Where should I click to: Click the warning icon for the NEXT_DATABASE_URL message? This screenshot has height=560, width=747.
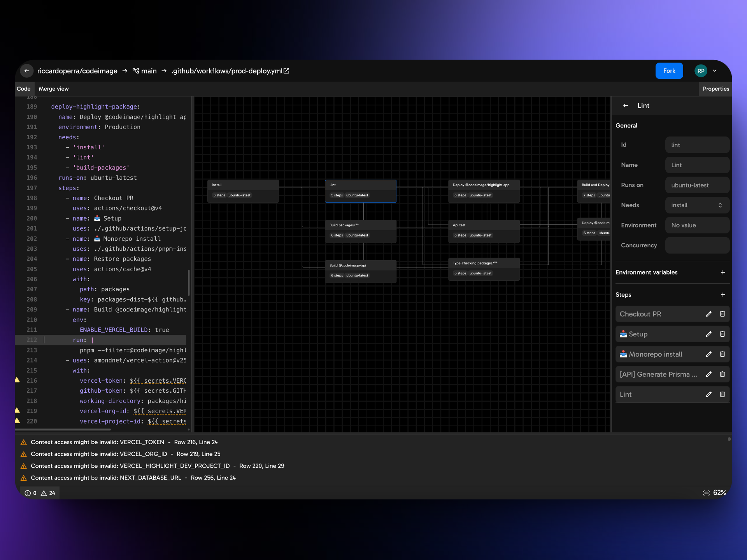pos(23,478)
